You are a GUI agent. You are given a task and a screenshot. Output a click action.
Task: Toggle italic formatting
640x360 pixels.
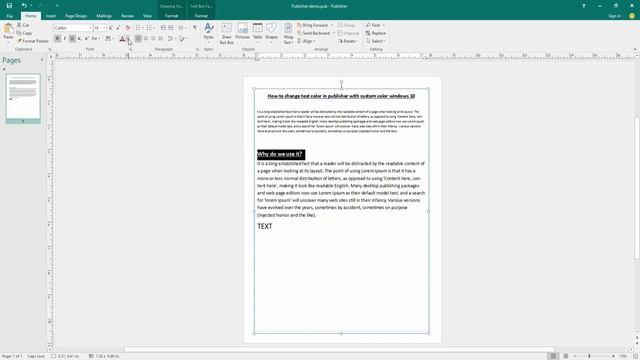click(x=64, y=38)
